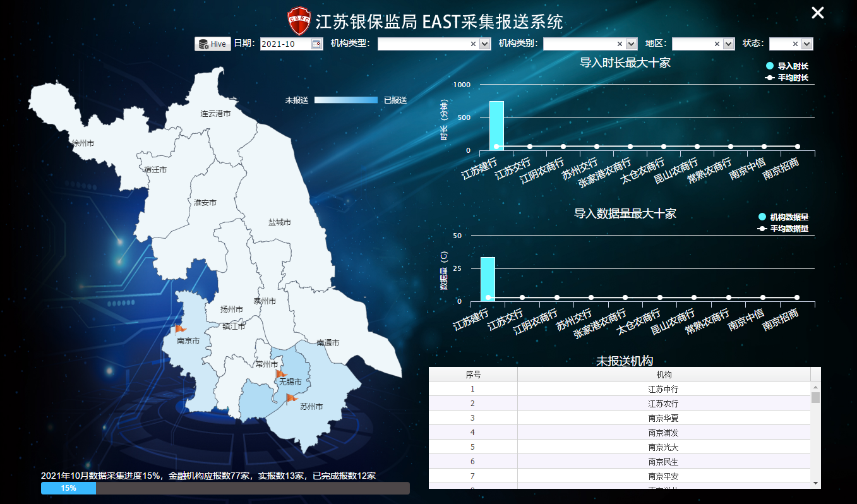Select table row 江苏农行
Viewport: 857px width, 504px height.
tap(620, 404)
